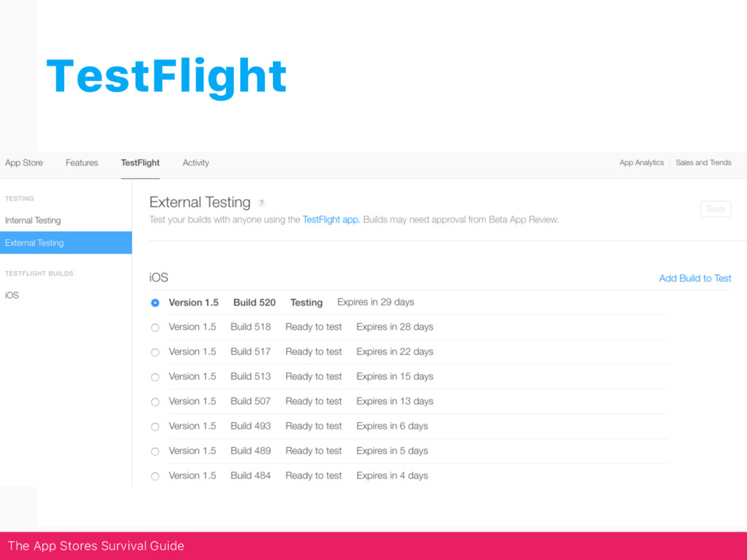Viewport: 747px width, 560px height.
Task: Open iOS under TestFlight Builds sidebar
Action: [x=12, y=295]
